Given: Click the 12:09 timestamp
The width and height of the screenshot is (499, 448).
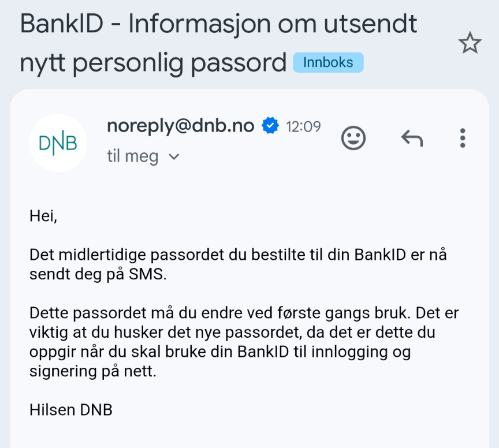Looking at the screenshot, I should point(303,126).
